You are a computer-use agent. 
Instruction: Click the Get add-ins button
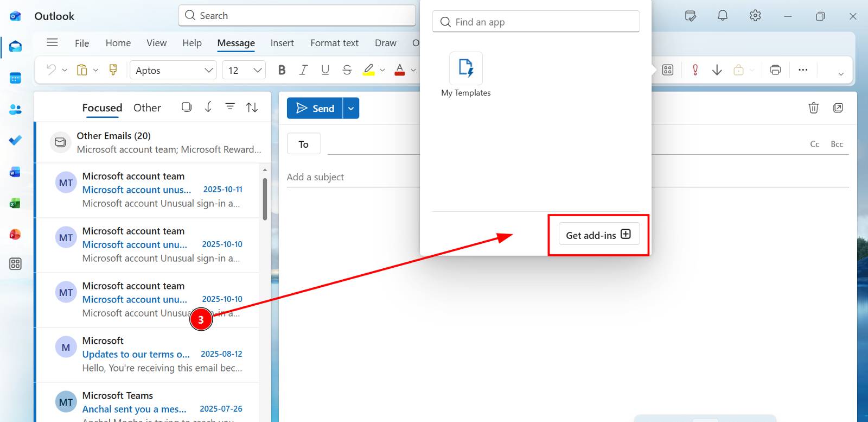598,235
